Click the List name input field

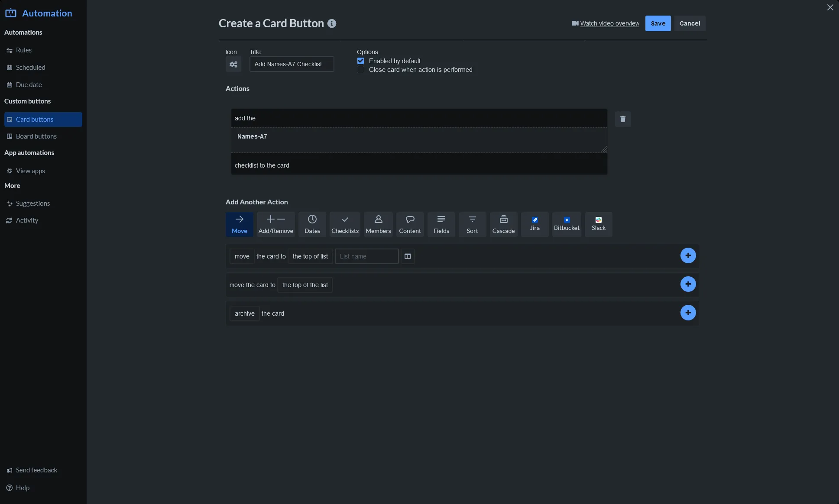(366, 256)
